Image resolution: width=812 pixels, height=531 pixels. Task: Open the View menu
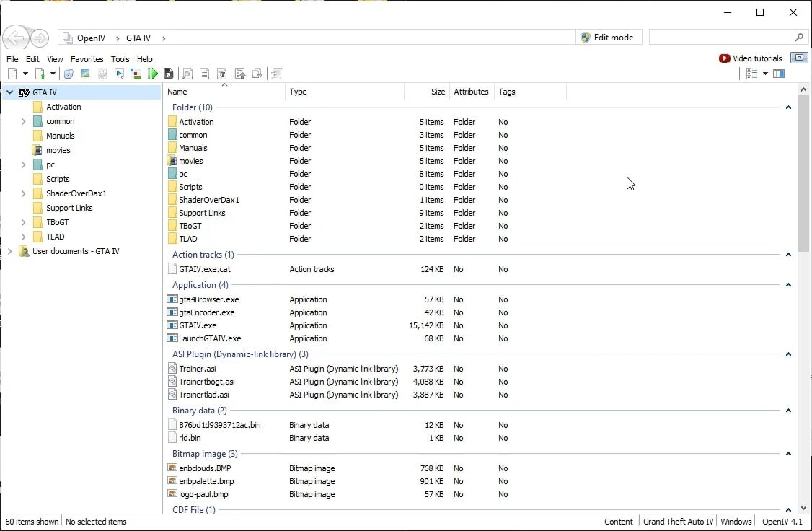pos(55,59)
